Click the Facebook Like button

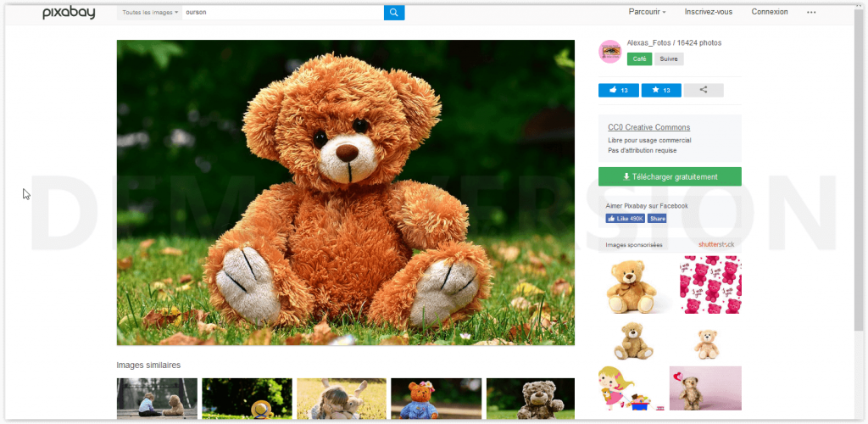(625, 218)
